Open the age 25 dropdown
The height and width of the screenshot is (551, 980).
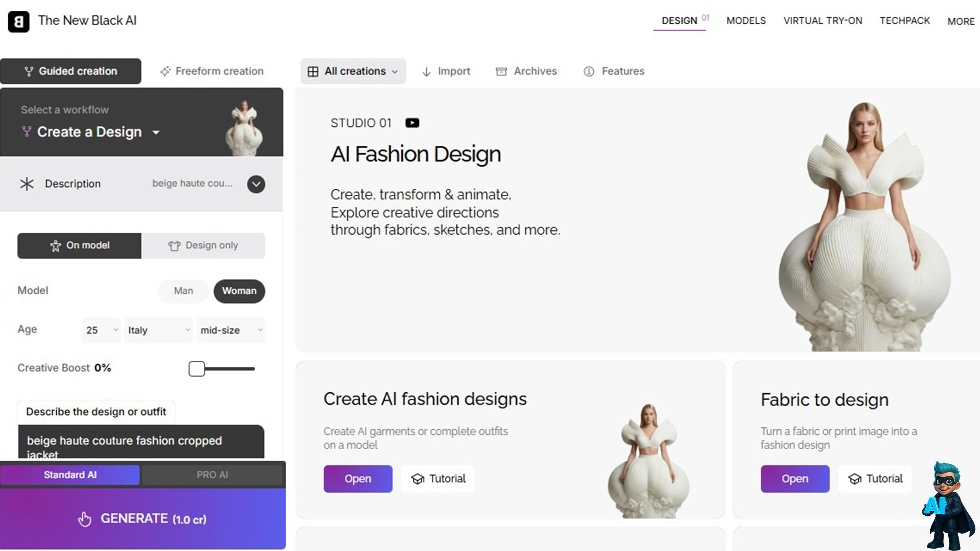(x=101, y=330)
